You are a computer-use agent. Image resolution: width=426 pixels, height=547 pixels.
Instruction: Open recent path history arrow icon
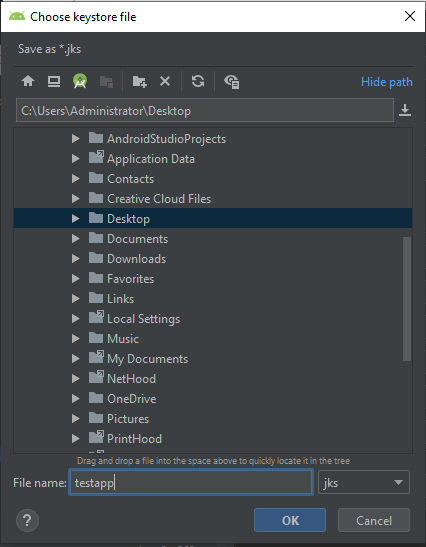pos(405,110)
